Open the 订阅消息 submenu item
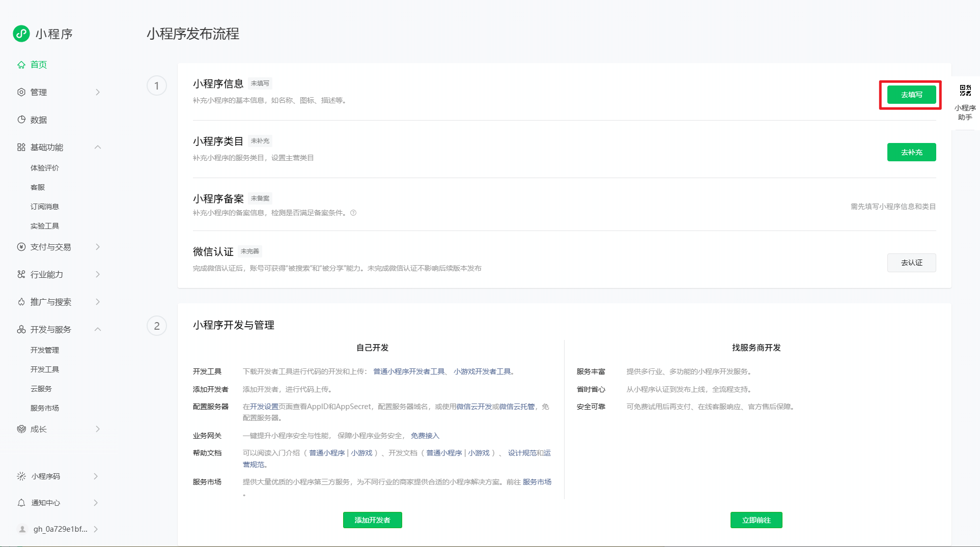 (x=45, y=207)
